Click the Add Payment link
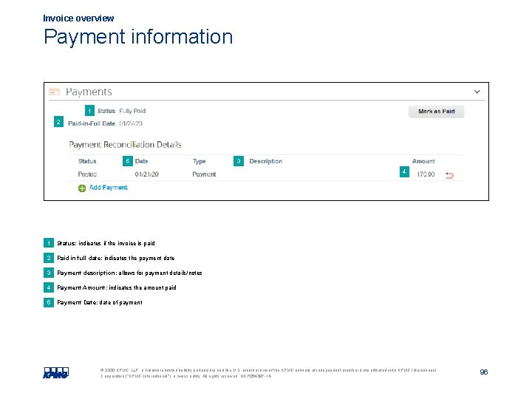The image size is (532, 399). coord(108,188)
